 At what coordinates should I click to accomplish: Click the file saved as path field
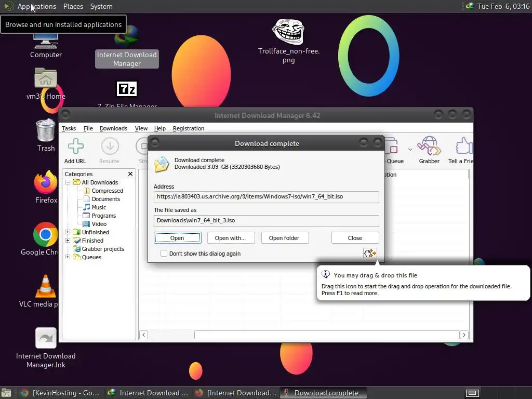(267, 220)
